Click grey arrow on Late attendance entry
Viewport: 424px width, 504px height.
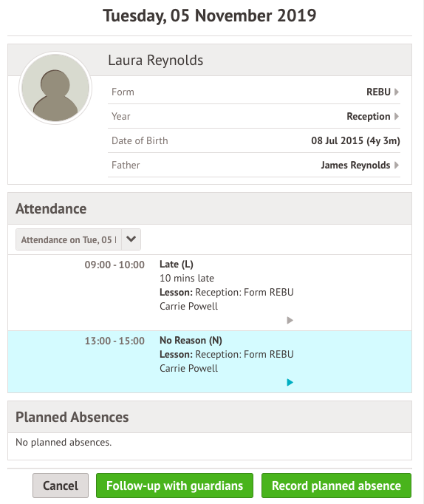pyautogui.click(x=290, y=320)
